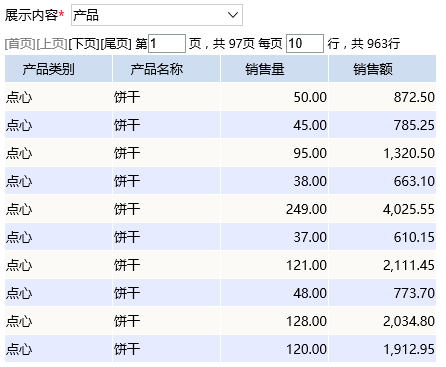This screenshot has height=367, width=446.
Task: Select the cell showing 2,111.45
Action: 382,265
